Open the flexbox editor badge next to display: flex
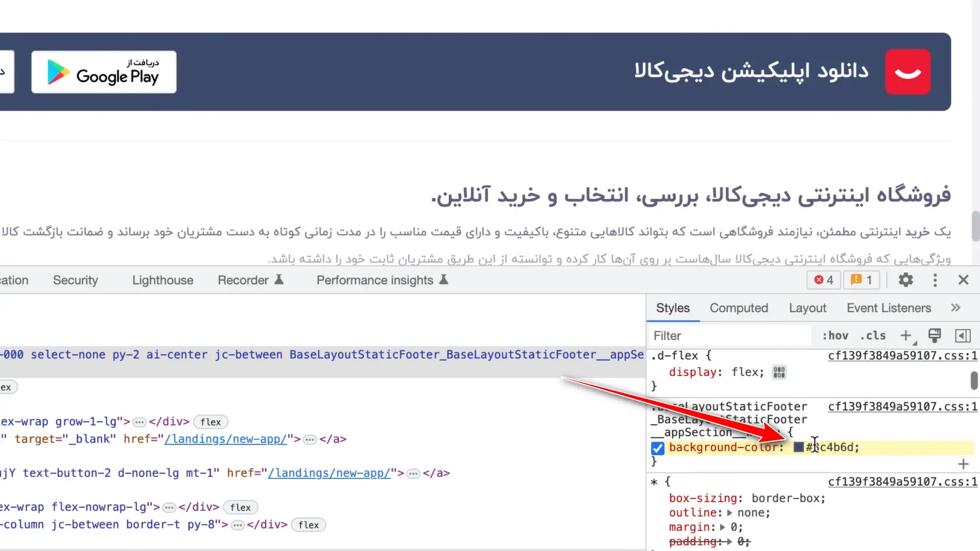980x551 pixels. pyautogui.click(x=779, y=372)
